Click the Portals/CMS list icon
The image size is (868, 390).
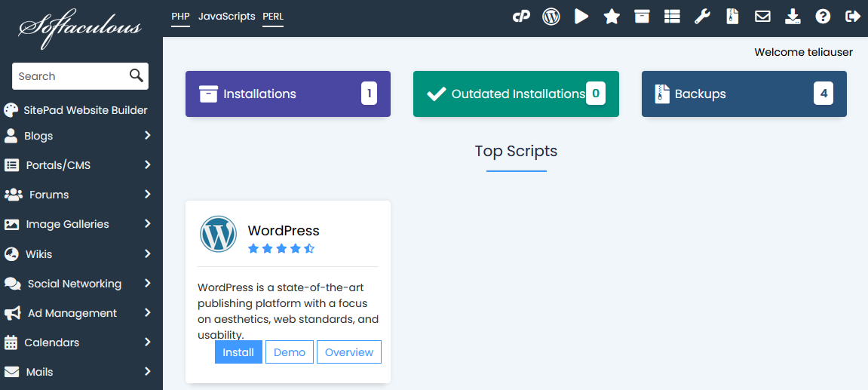11,165
